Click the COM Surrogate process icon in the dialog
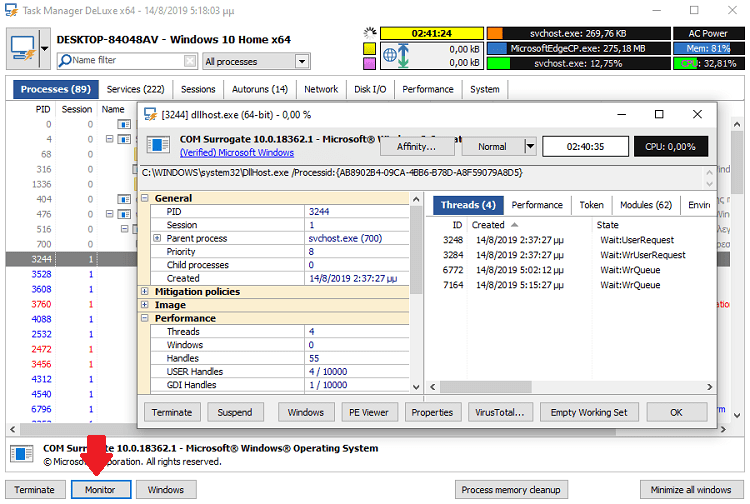 pos(158,145)
